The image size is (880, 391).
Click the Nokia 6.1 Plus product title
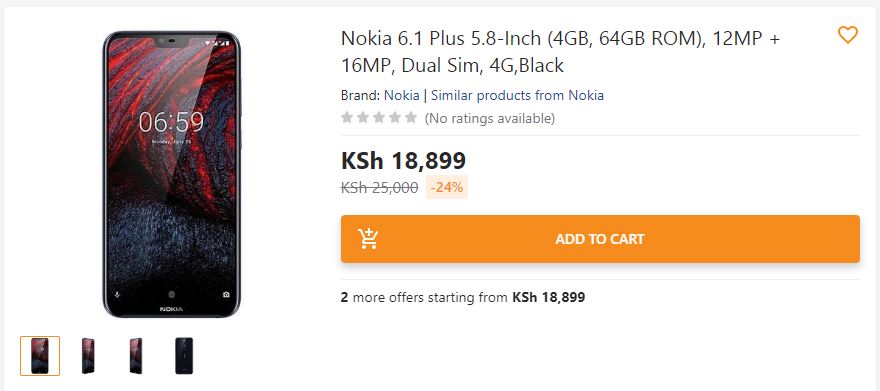click(x=561, y=52)
